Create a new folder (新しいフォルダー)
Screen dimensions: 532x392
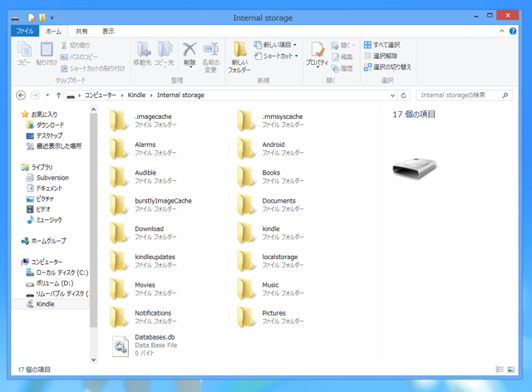[239, 57]
